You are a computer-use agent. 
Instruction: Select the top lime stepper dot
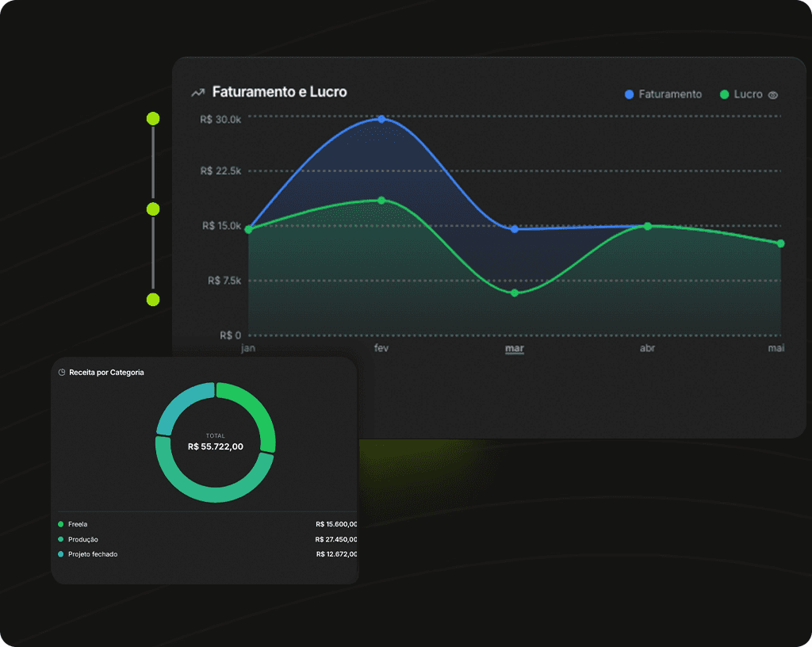(153, 118)
